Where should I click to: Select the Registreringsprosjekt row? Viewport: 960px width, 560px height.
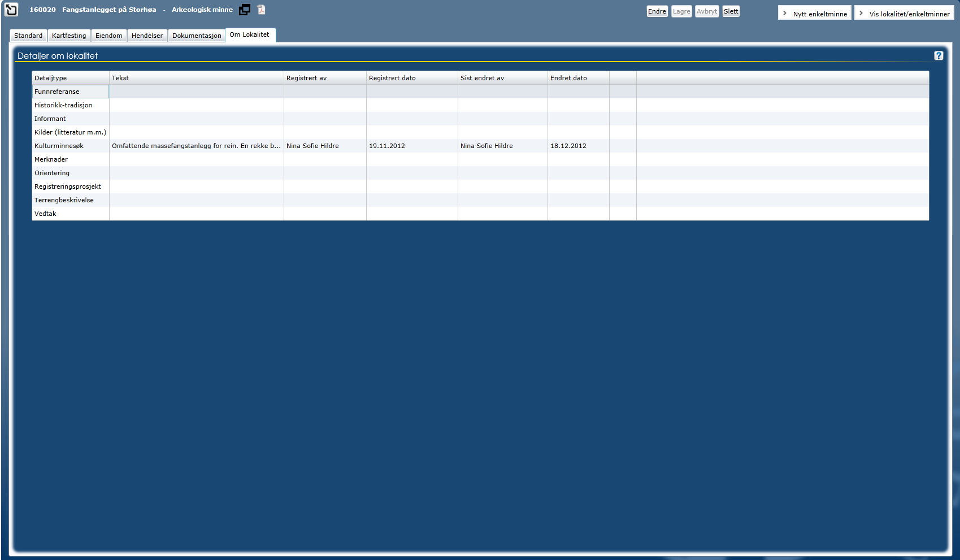pos(480,186)
